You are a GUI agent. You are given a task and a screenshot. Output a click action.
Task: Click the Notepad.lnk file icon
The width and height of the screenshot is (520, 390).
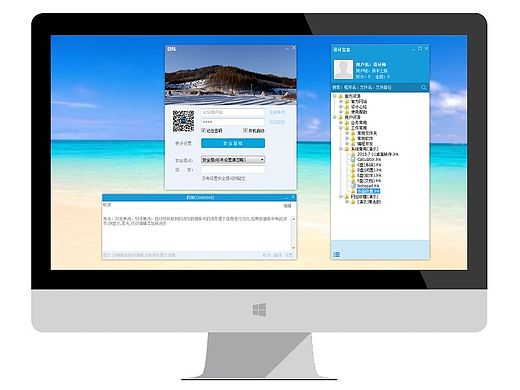[x=353, y=186]
